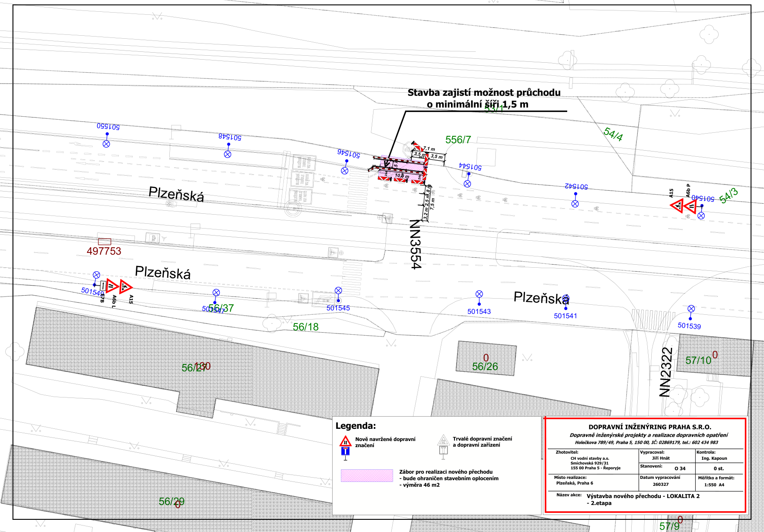Click the note about 1,5 m minimum passage width
The image size is (764, 532).
484,98
